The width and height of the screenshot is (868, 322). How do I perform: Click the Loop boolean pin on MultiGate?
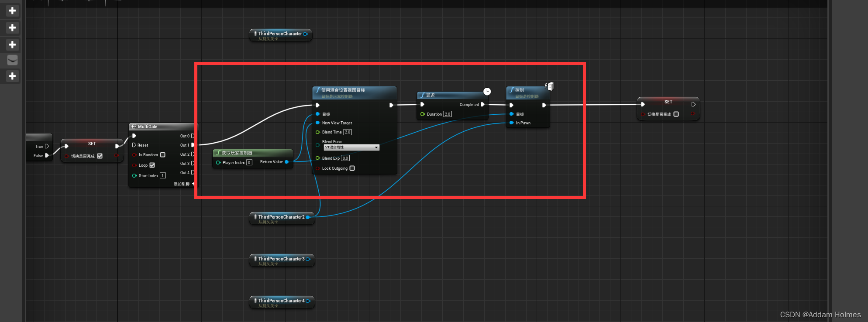134,165
